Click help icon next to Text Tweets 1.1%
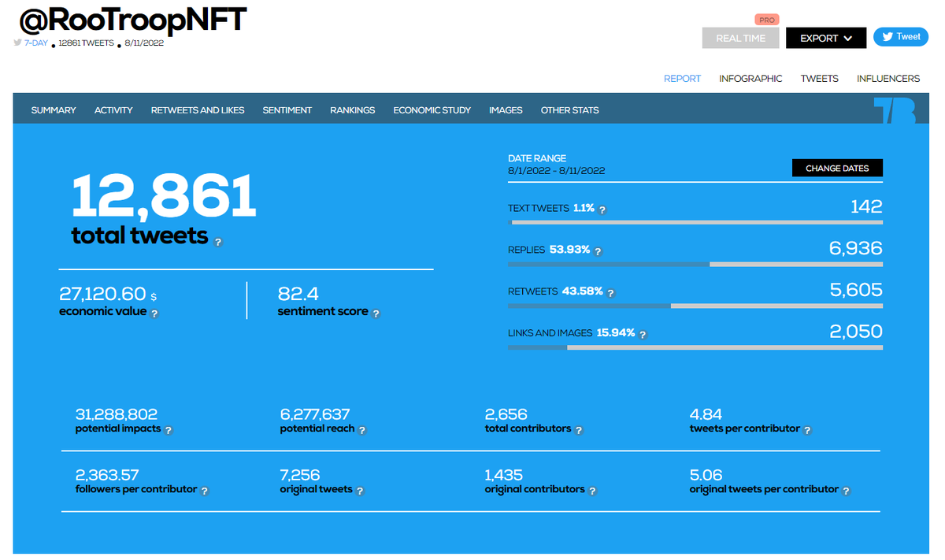 pos(602,210)
